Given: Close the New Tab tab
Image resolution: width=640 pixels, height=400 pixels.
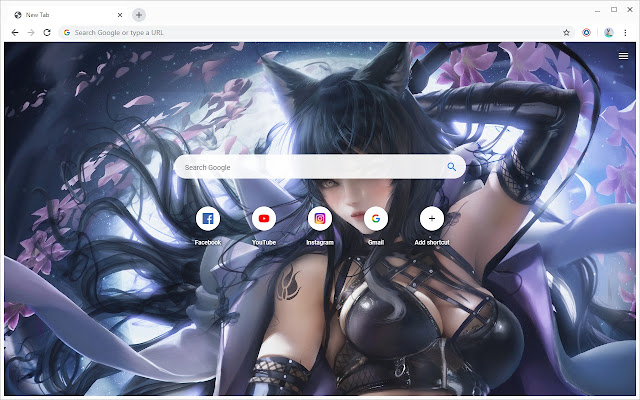Looking at the screenshot, I should click(120, 15).
